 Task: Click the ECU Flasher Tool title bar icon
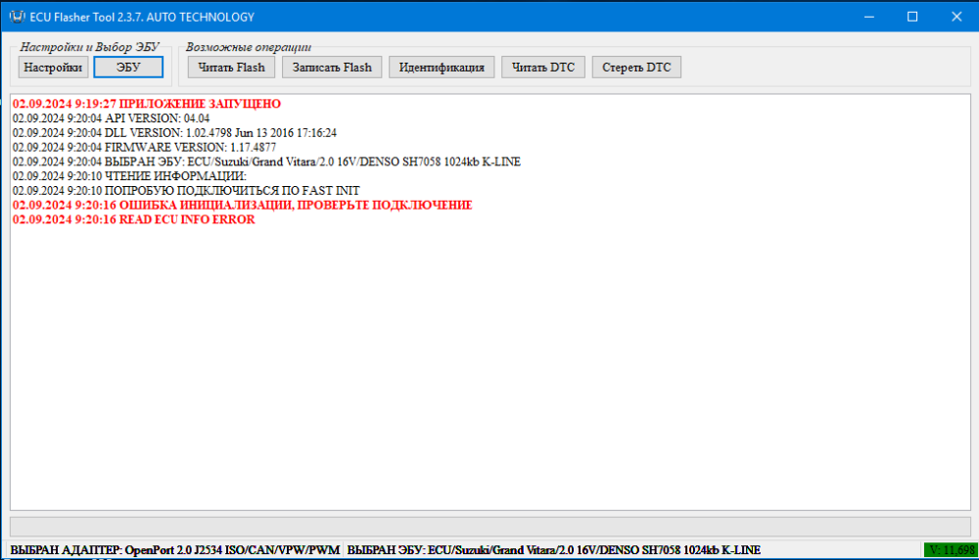[16, 17]
